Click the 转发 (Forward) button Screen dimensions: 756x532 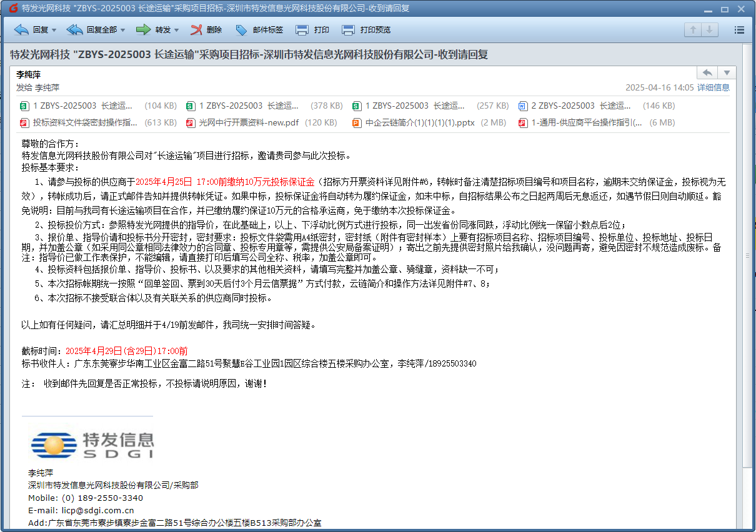click(154, 29)
